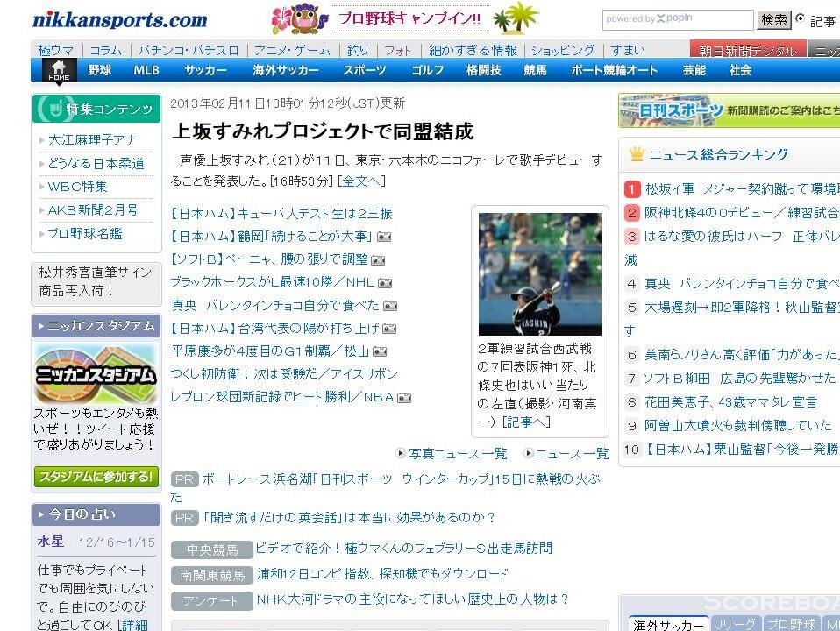Open プロ野球名鑑 feature link
Screen dimensions: 840x631
85,233
